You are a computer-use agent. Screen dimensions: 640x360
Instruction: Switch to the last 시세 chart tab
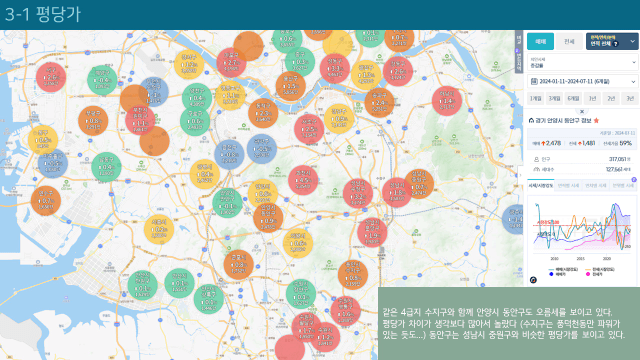coord(623,185)
